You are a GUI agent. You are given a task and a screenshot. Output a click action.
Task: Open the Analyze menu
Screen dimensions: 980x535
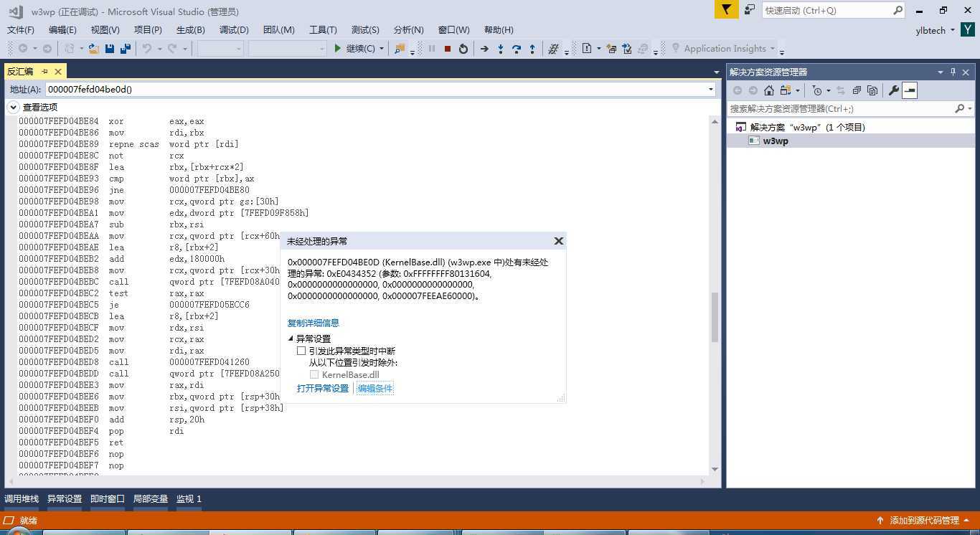pyautogui.click(x=408, y=29)
